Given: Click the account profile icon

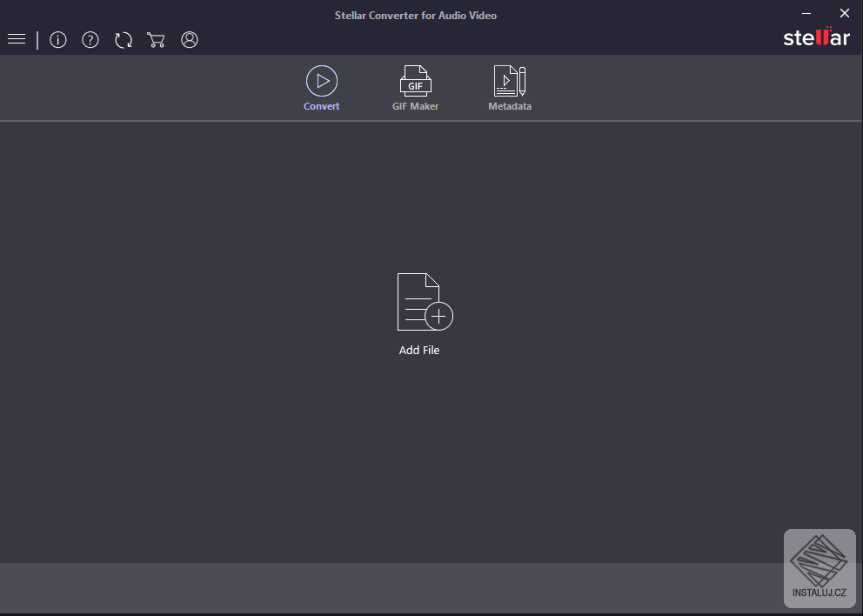Looking at the screenshot, I should (190, 39).
